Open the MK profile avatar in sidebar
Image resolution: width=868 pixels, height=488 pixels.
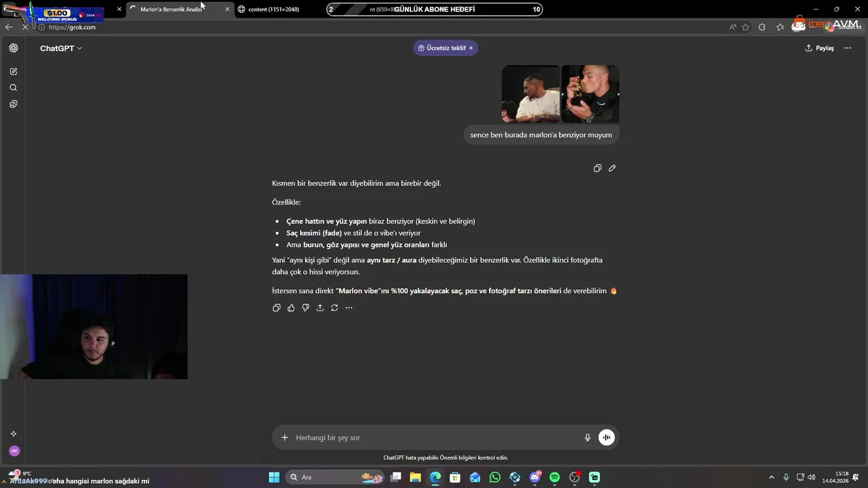pos(14,451)
